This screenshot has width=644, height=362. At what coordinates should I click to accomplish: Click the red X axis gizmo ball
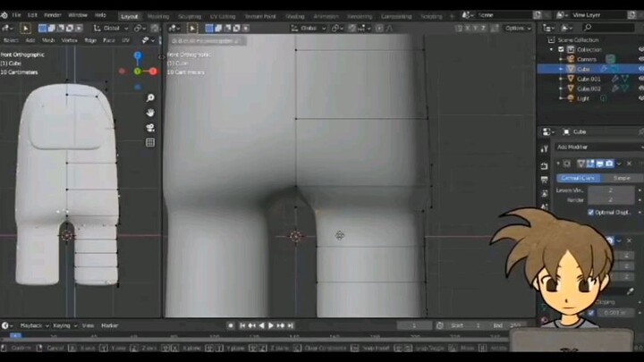tap(153, 71)
